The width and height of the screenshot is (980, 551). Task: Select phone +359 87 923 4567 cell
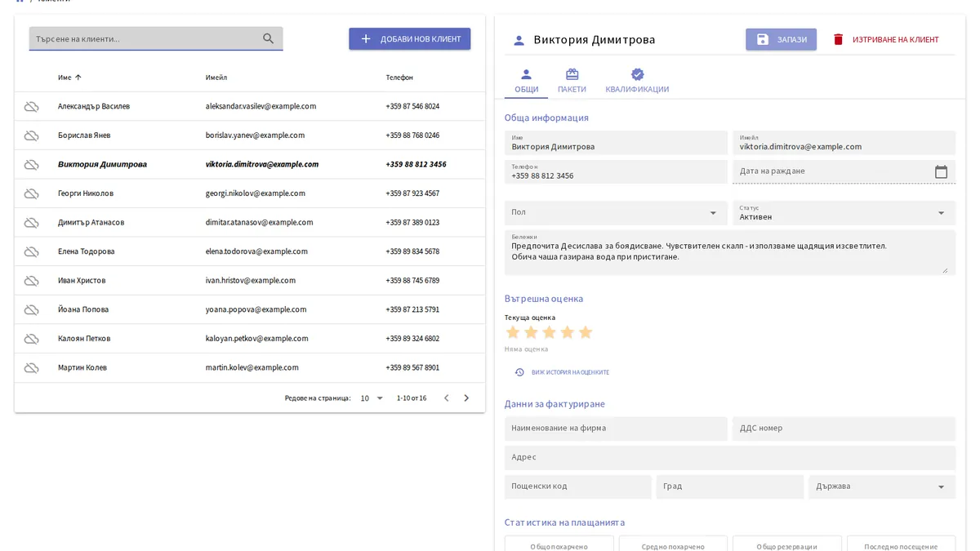[x=412, y=193]
